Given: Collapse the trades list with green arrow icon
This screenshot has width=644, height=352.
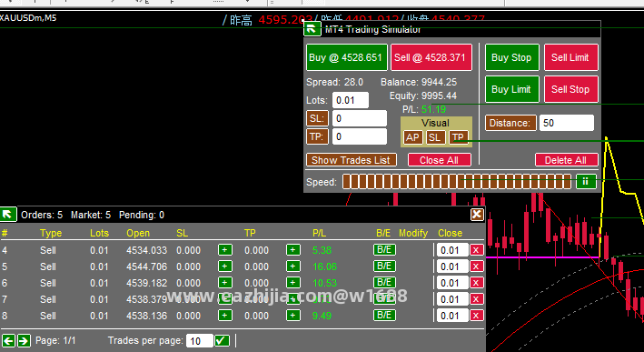Looking at the screenshot, I should 8,215.
